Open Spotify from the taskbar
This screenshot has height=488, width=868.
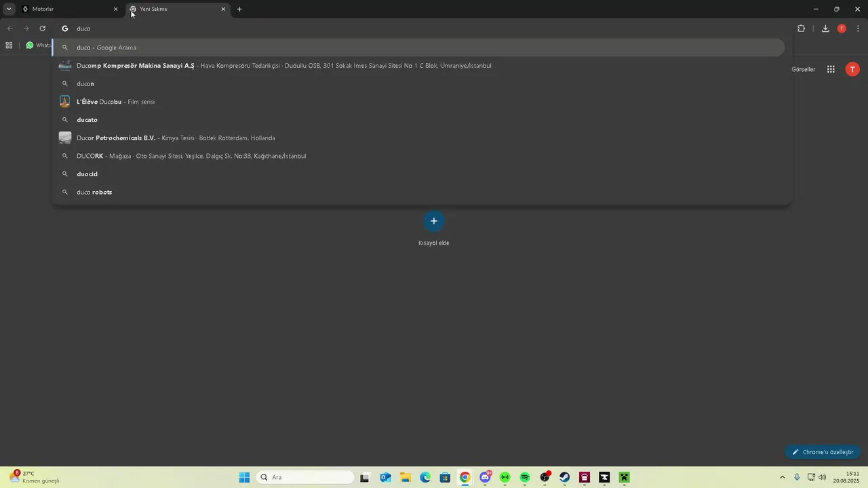525,477
